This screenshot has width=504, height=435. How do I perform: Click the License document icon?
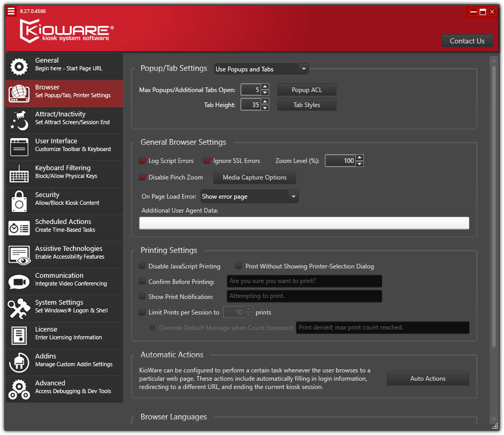[x=19, y=335]
